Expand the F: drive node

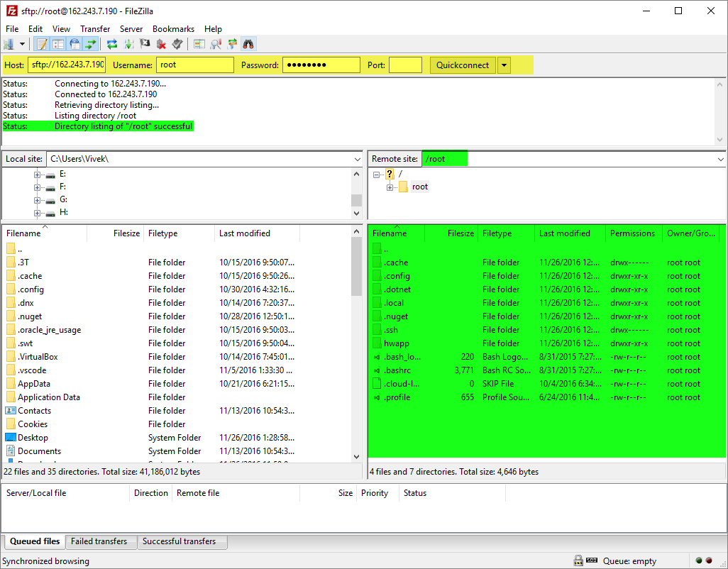click(37, 187)
